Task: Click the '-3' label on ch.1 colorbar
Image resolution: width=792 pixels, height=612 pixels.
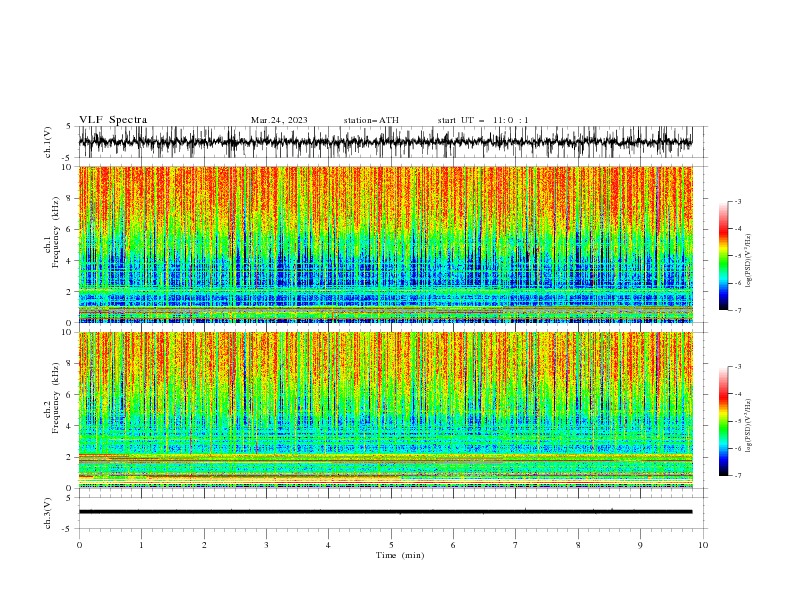Action: (737, 201)
